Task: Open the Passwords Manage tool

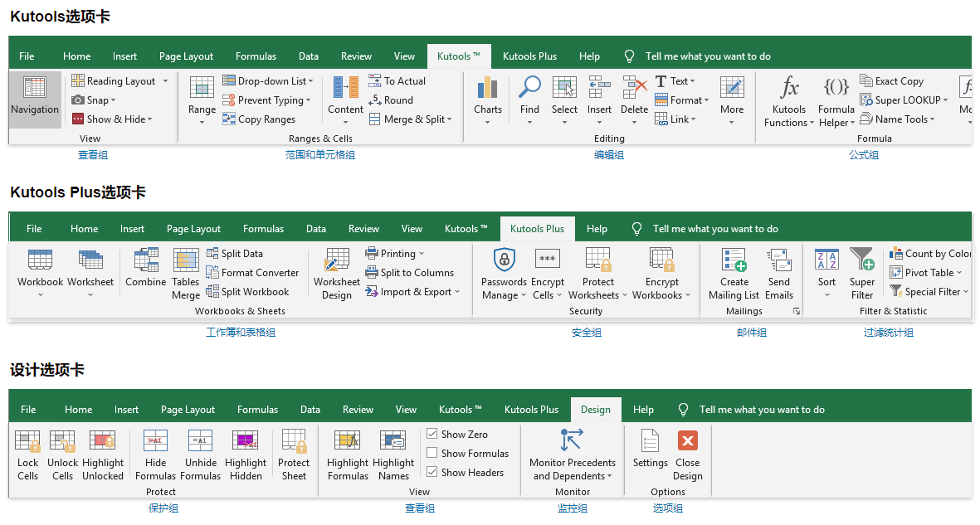Action: tap(504, 274)
